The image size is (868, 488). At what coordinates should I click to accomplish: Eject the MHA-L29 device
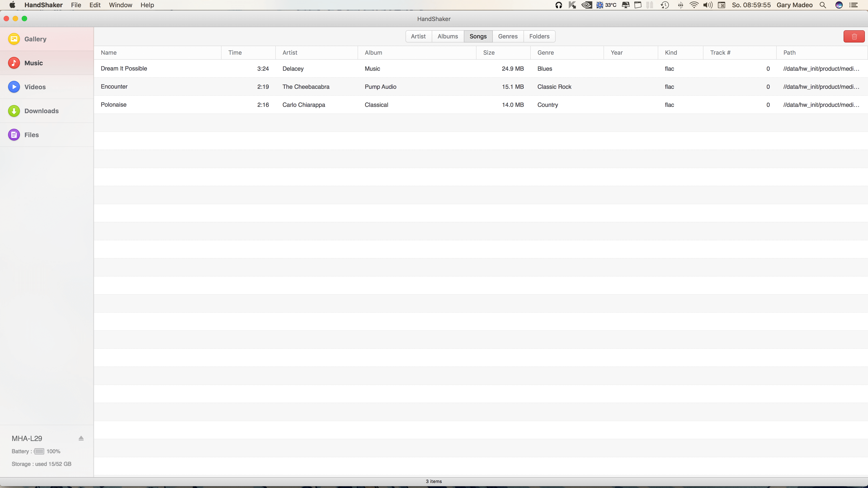coord(81,438)
